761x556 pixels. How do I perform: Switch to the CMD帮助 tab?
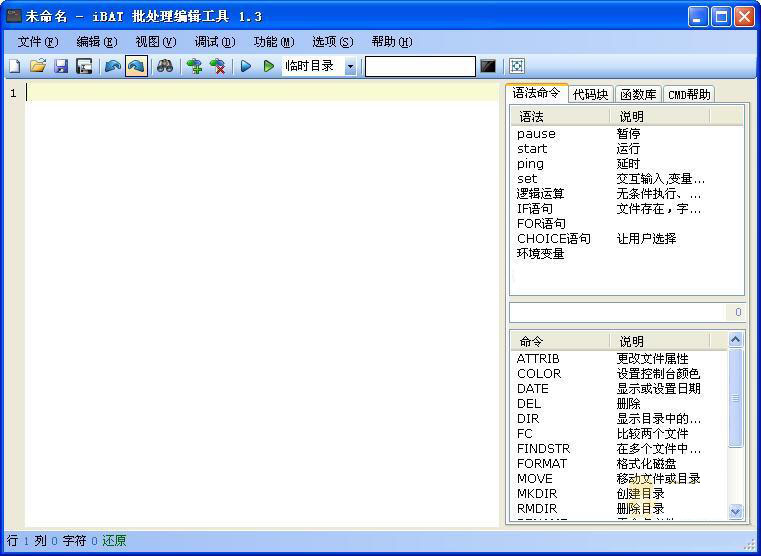tap(689, 94)
